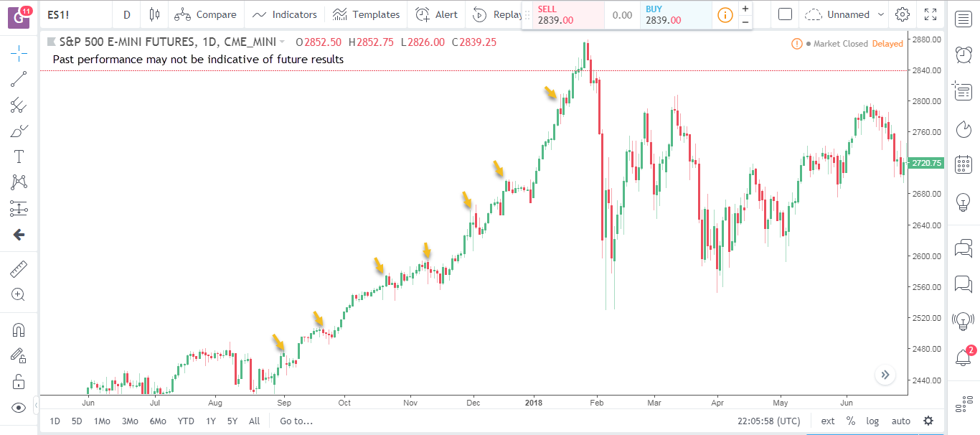The image size is (980, 435).
Task: Select the Text annotation tool
Action: click(x=19, y=156)
